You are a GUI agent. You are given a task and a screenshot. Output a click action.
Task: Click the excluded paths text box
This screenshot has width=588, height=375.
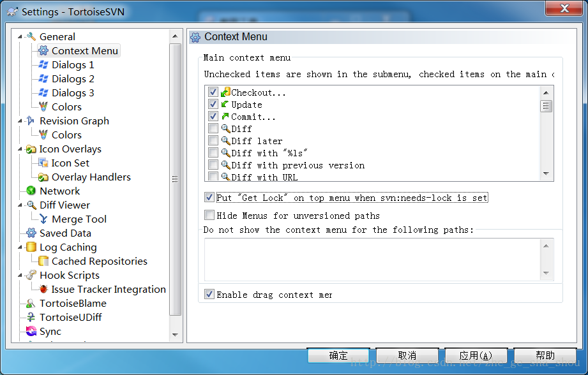click(379, 259)
